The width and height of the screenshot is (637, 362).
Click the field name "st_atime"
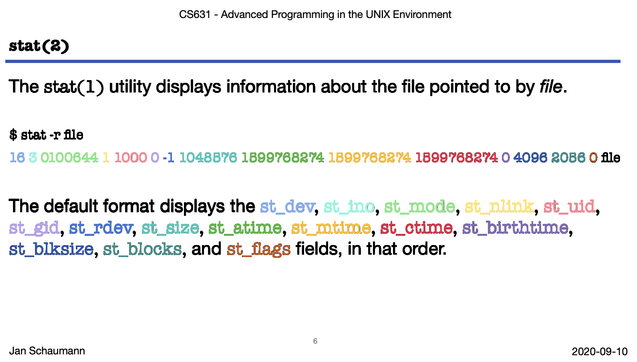245,228
